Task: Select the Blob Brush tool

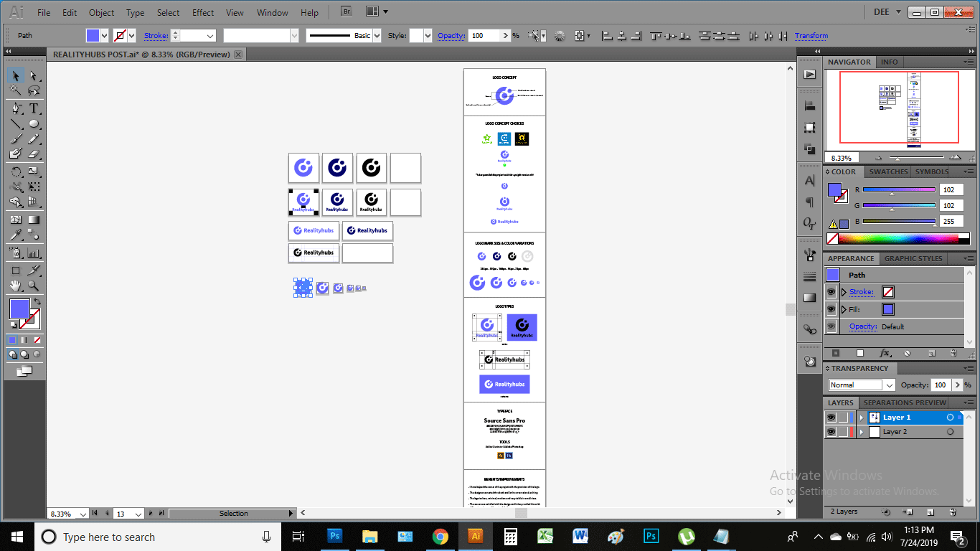Action: [16, 154]
